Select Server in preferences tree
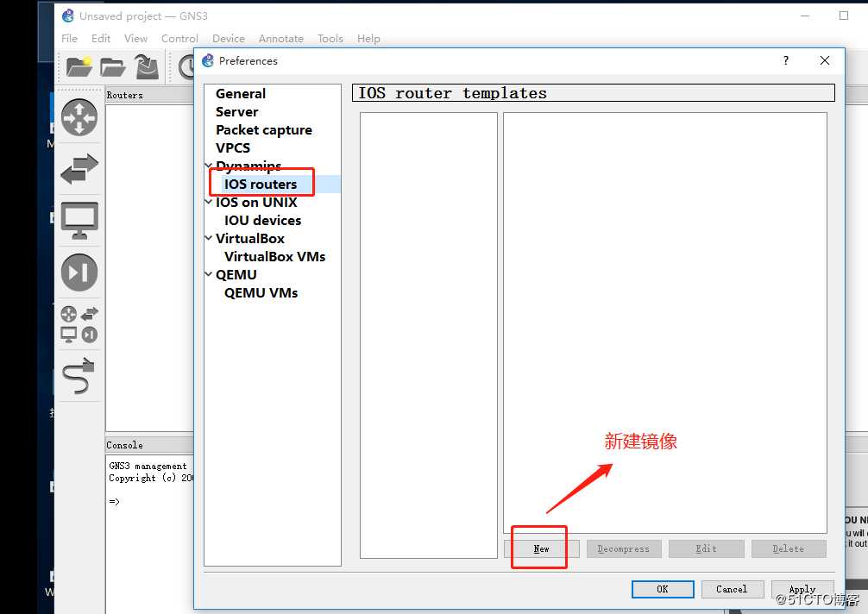Screen dimensions: 868x614 coord(237,112)
